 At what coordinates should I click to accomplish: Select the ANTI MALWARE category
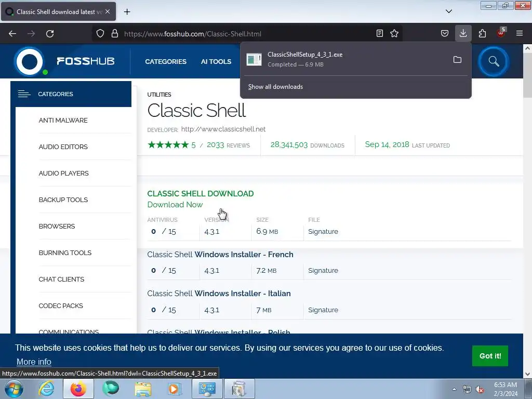point(63,121)
